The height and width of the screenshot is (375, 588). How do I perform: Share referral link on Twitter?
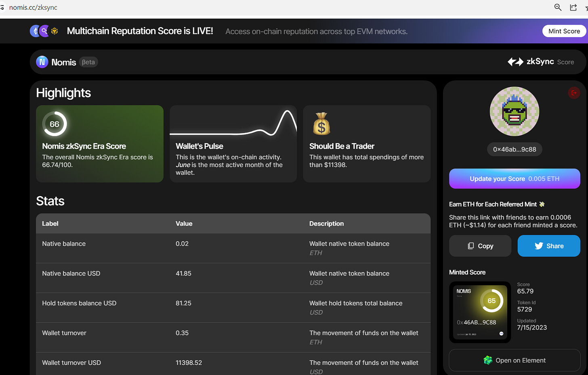pos(549,246)
